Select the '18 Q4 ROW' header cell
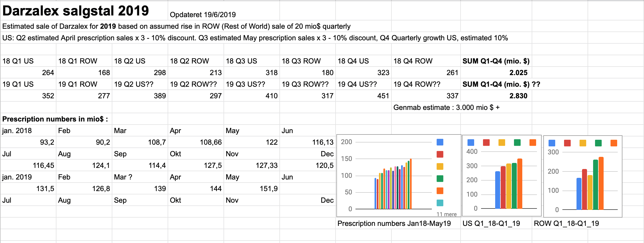The width and height of the screenshot is (644, 243). 426,61
